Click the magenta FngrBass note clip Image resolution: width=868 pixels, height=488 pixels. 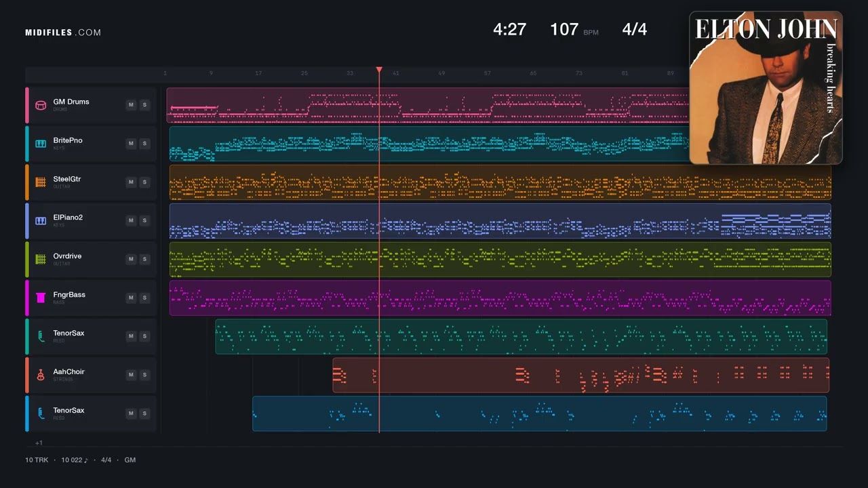(500, 298)
